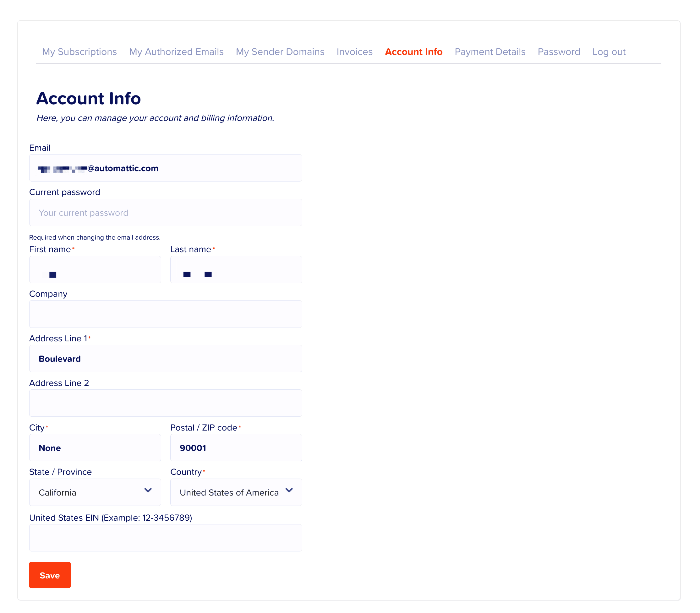Click the Log out link
This screenshot has width=700, height=613.
tap(608, 52)
